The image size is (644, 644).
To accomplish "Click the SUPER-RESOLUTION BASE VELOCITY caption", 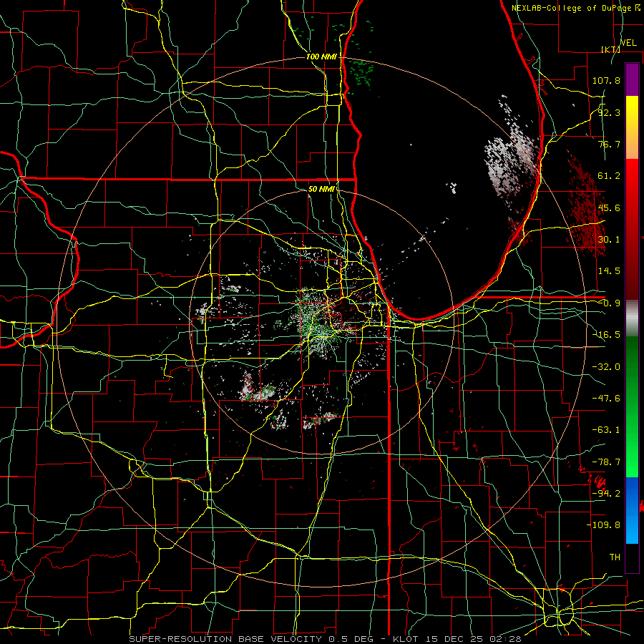I will point(225,639).
